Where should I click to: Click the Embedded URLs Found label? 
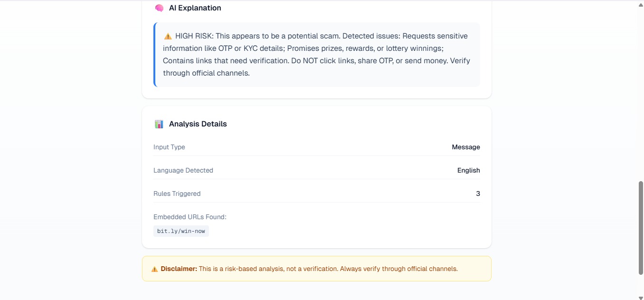tap(190, 217)
